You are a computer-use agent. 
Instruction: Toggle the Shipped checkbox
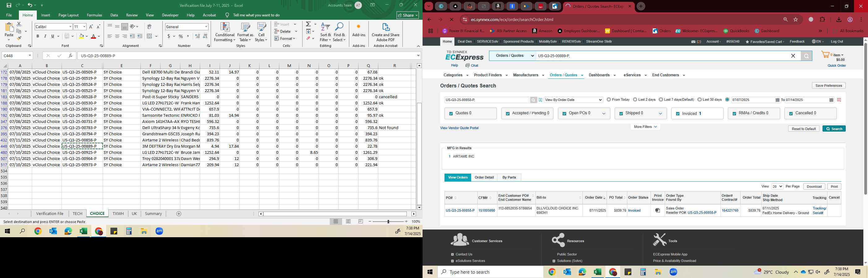point(621,114)
